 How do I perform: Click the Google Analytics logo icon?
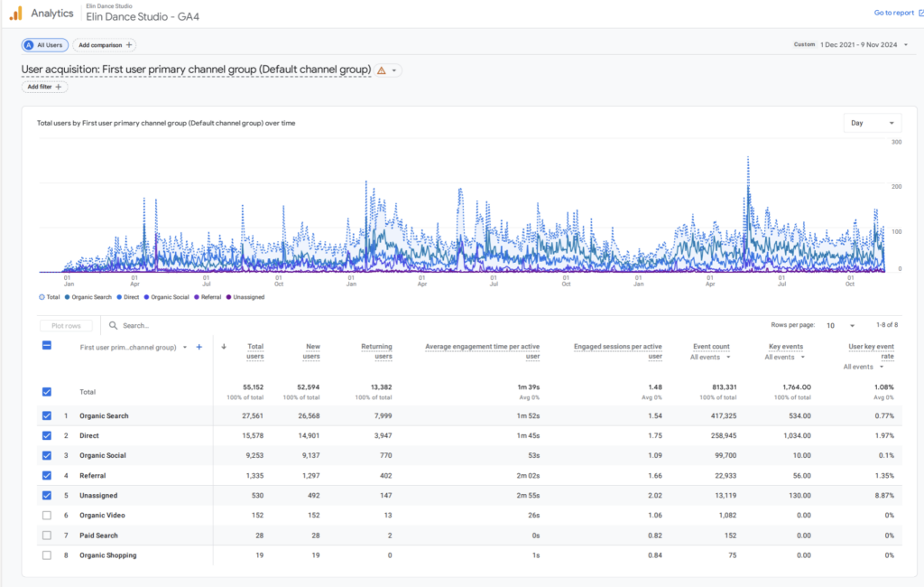point(15,13)
